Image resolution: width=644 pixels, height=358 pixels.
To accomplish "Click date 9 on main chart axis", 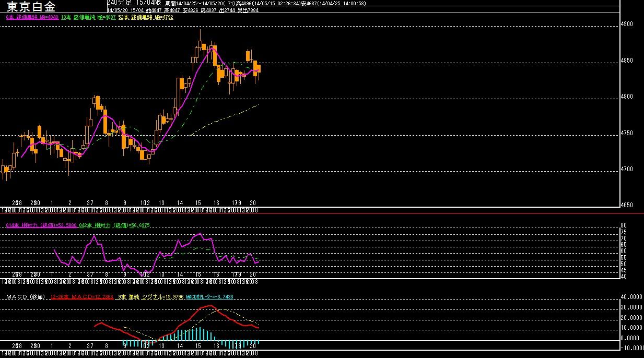I will coord(125,202).
